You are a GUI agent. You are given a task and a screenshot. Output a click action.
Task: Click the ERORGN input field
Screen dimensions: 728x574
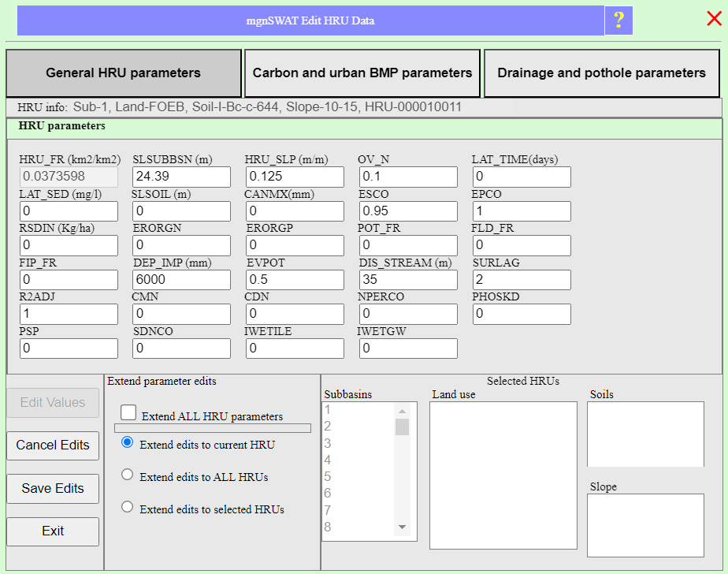(181, 245)
